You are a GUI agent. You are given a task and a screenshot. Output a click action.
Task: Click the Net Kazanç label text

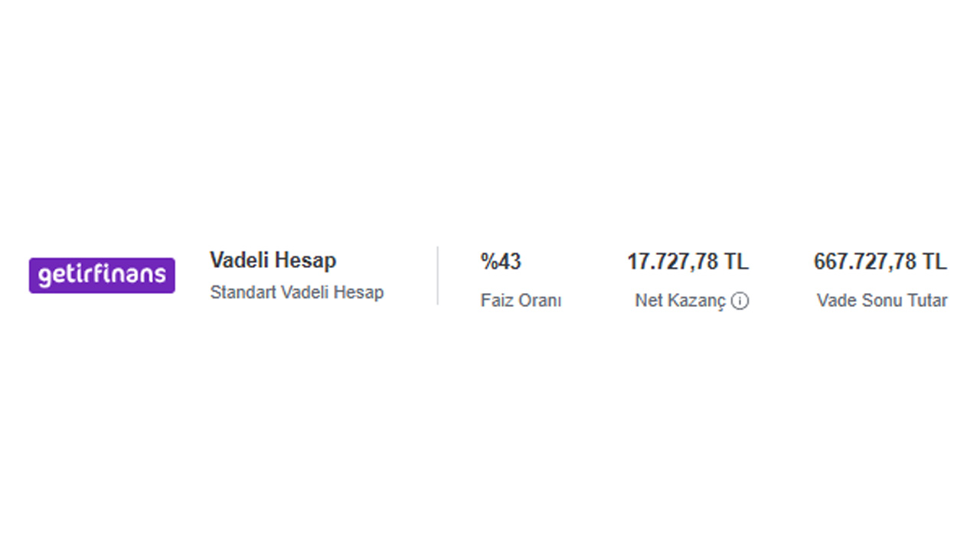[680, 302]
